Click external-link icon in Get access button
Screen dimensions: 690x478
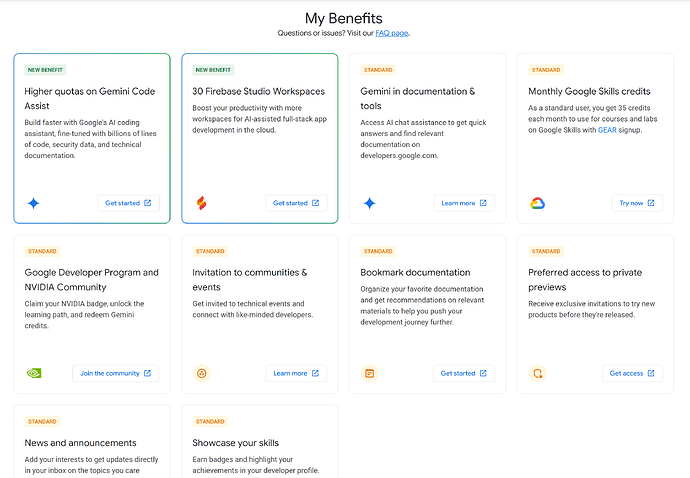651,373
